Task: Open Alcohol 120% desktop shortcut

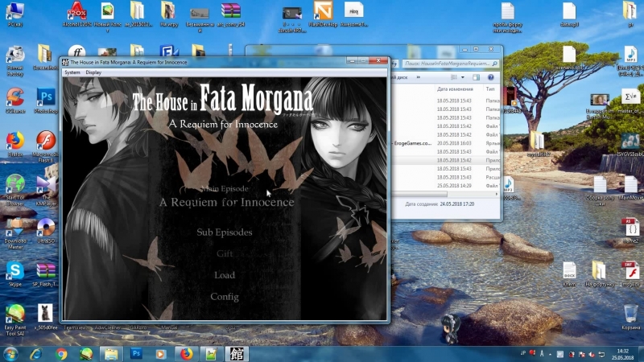Action: tap(76, 14)
